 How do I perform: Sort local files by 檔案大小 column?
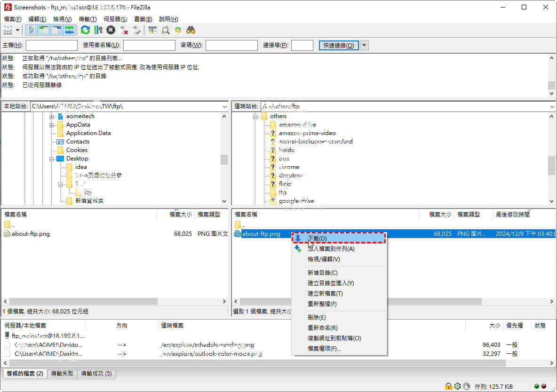(x=175, y=214)
